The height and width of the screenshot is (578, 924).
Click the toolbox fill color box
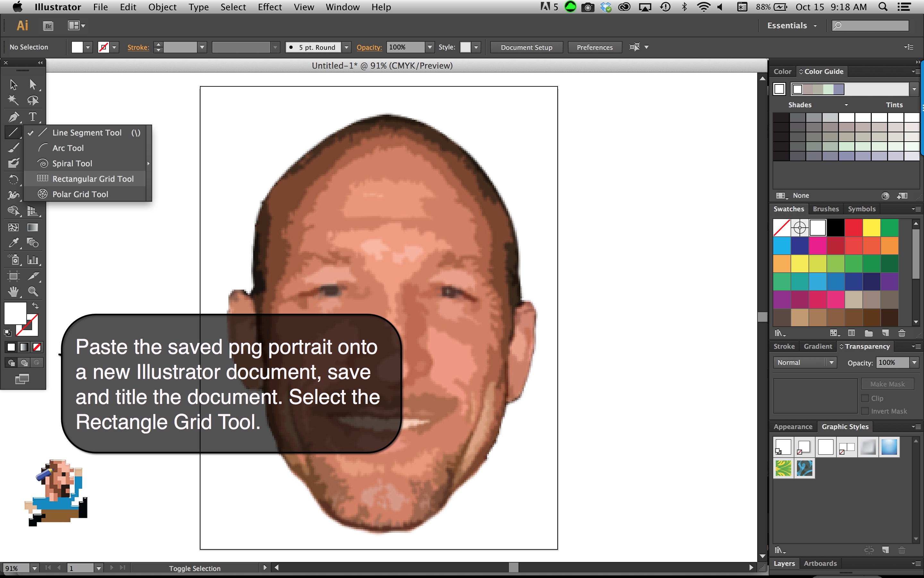pos(15,313)
